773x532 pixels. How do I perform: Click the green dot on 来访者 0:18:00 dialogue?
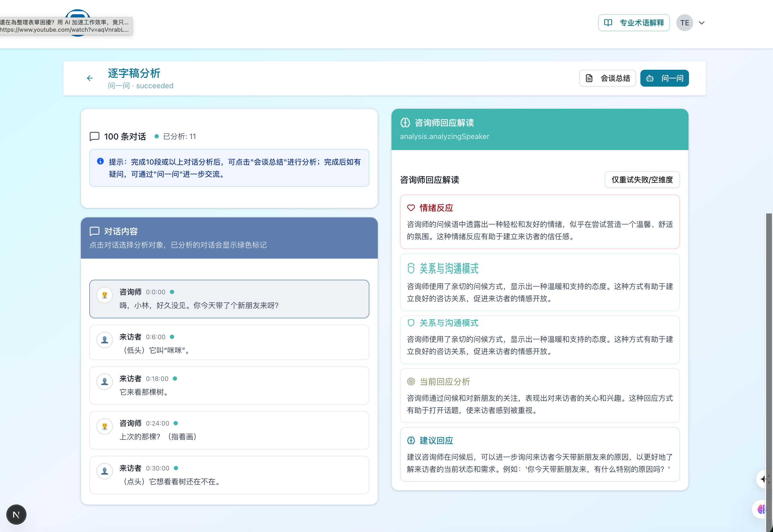[175, 378]
